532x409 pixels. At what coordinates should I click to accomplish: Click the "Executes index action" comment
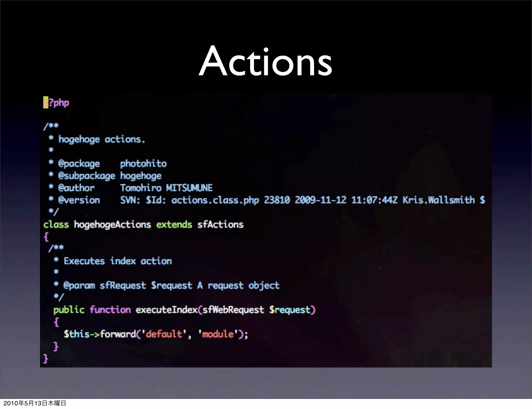(118, 261)
